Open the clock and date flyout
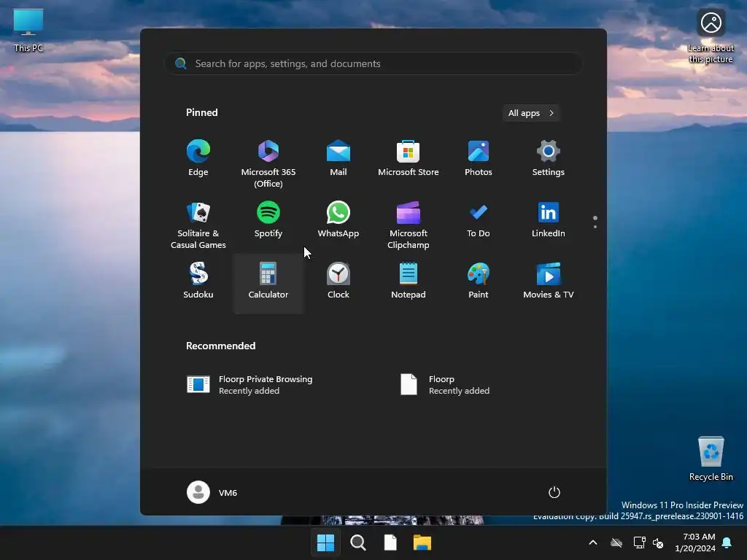This screenshot has width=747, height=560. coord(695,542)
